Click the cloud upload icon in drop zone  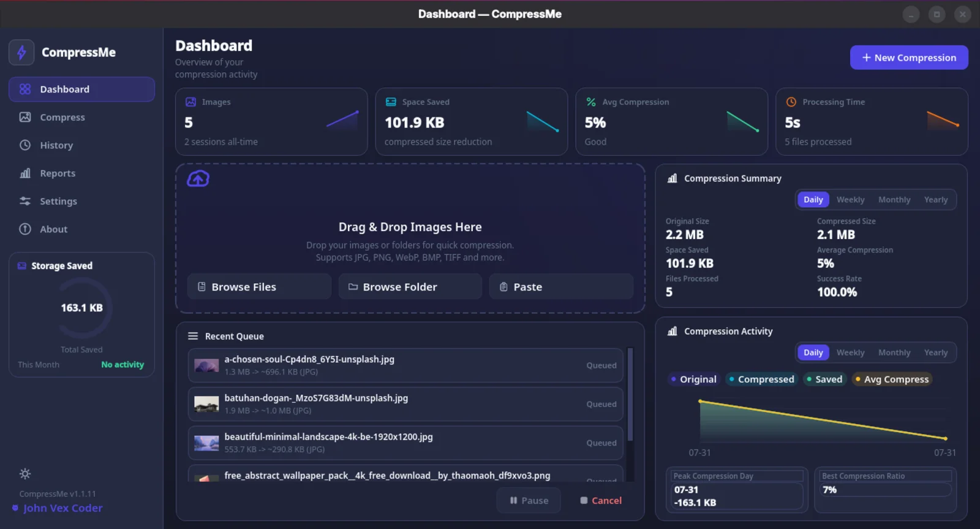198,178
